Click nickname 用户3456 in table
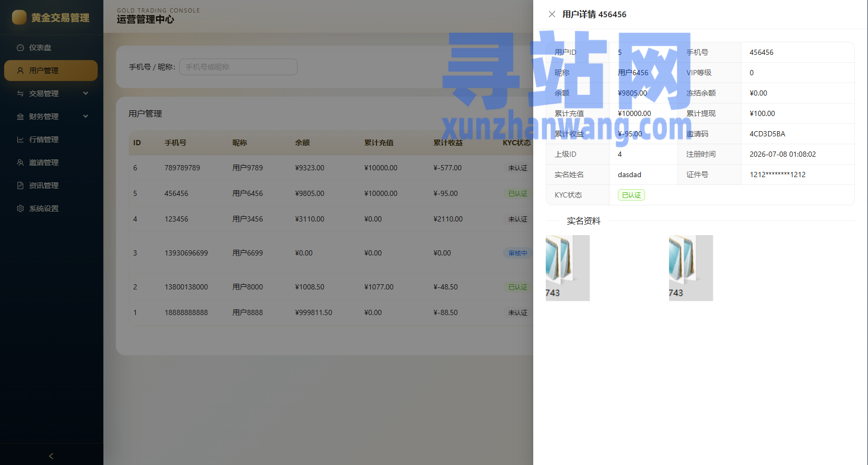This screenshot has width=868, height=465. click(248, 219)
